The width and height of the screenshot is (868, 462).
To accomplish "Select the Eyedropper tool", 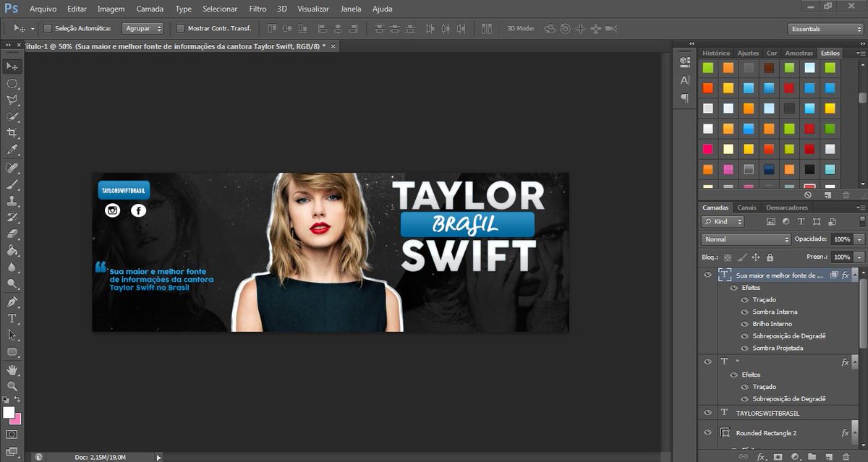I will [x=12, y=150].
